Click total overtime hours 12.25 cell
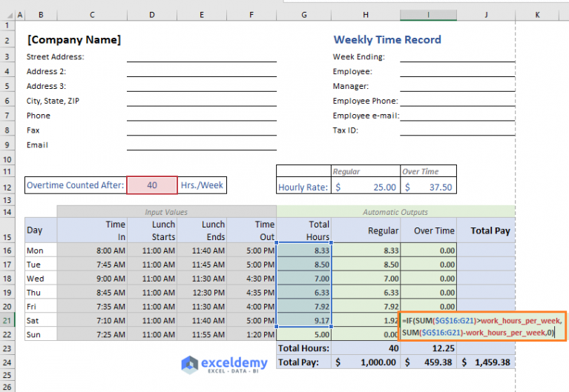Viewport: 569px width, 392px height. (x=429, y=348)
